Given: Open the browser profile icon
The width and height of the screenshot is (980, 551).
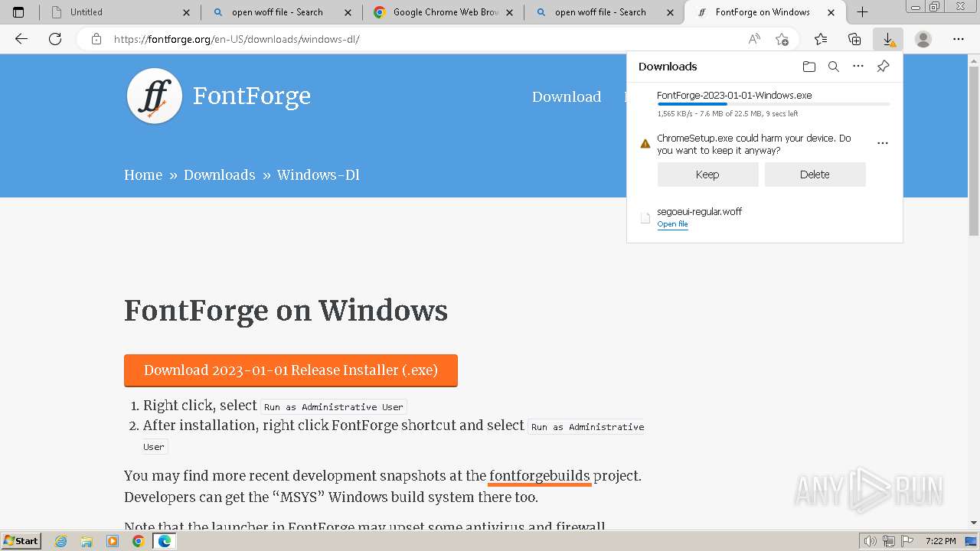Looking at the screenshot, I should pos(923,39).
